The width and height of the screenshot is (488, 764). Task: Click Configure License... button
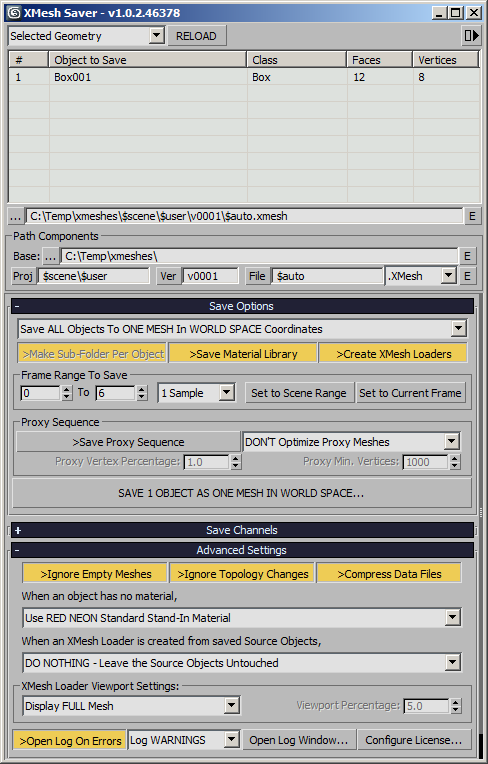point(413,740)
